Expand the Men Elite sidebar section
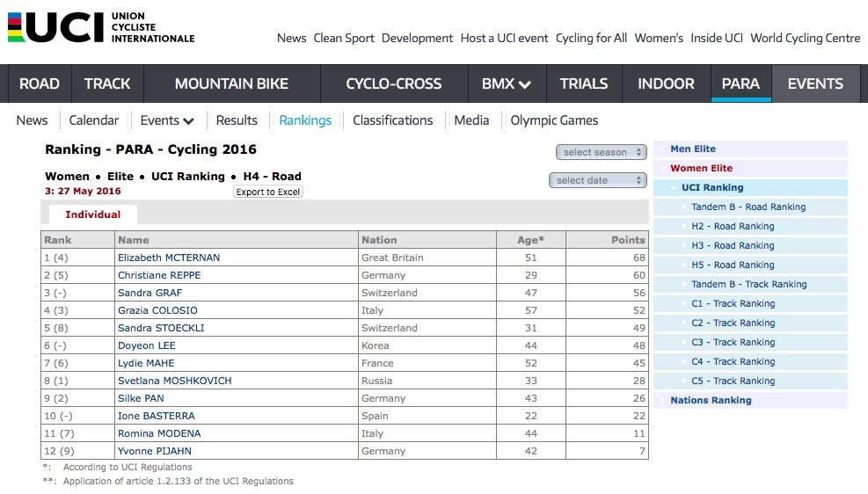This screenshot has width=868, height=494. tap(693, 149)
